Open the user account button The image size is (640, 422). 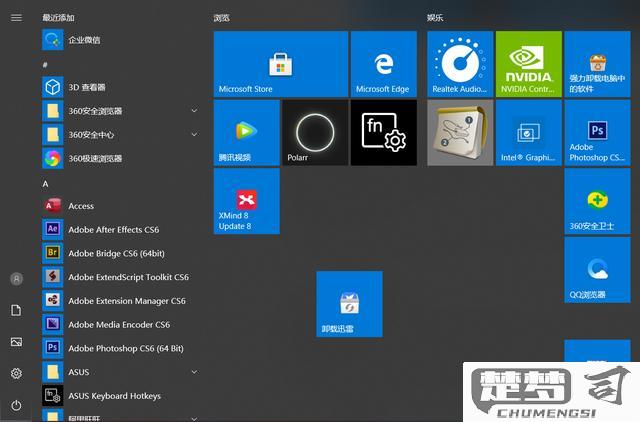(x=16, y=279)
